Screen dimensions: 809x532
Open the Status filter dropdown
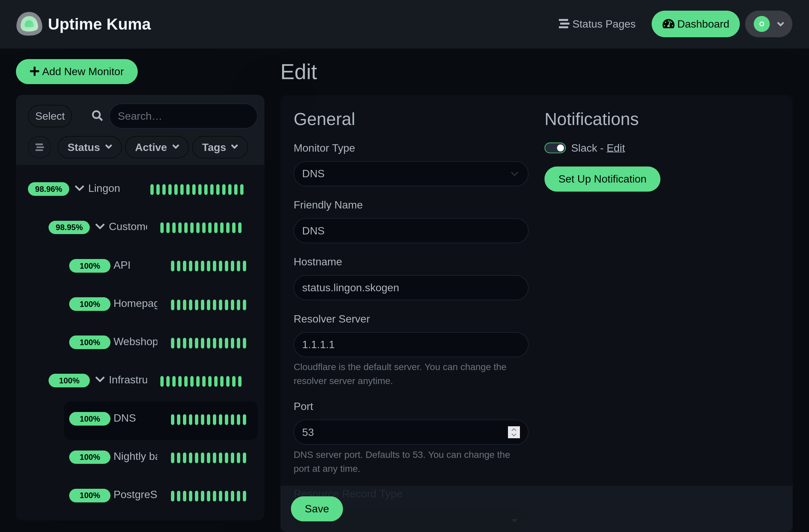[x=90, y=147]
